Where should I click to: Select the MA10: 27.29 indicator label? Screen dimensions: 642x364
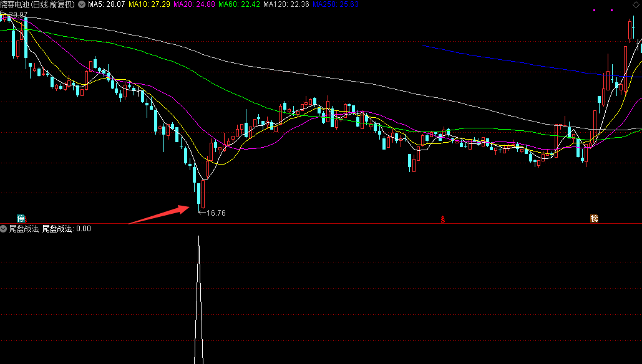(x=150, y=4)
